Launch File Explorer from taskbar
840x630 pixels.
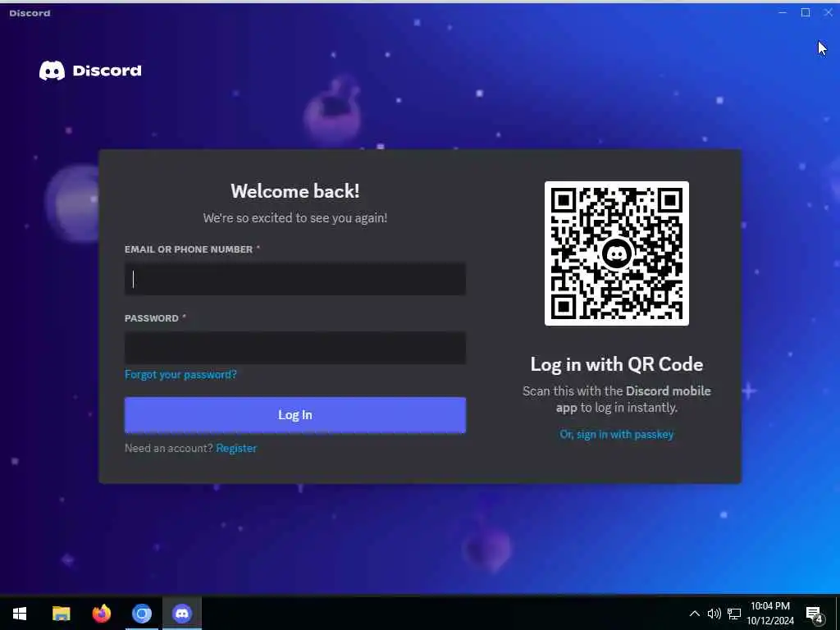[x=61, y=614]
